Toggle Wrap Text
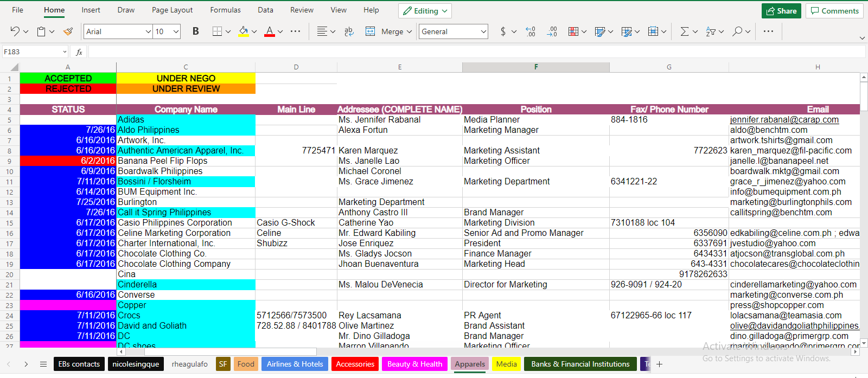 (349, 31)
